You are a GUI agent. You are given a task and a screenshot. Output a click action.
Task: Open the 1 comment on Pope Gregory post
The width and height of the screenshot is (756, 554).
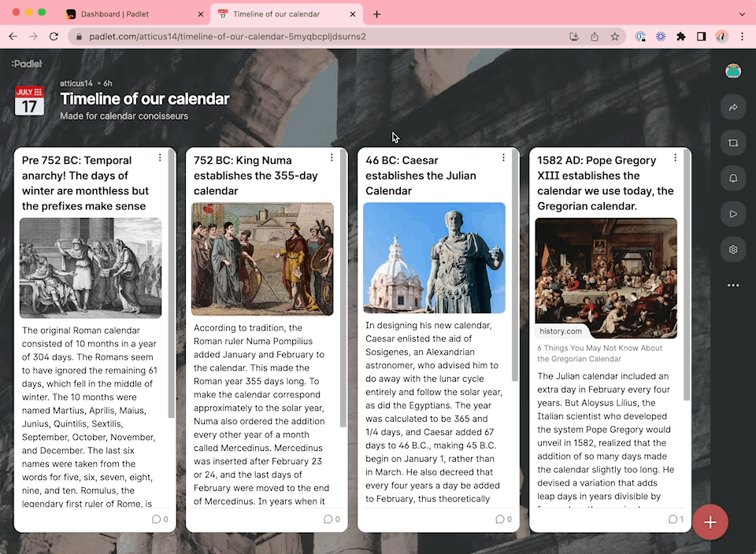click(676, 519)
